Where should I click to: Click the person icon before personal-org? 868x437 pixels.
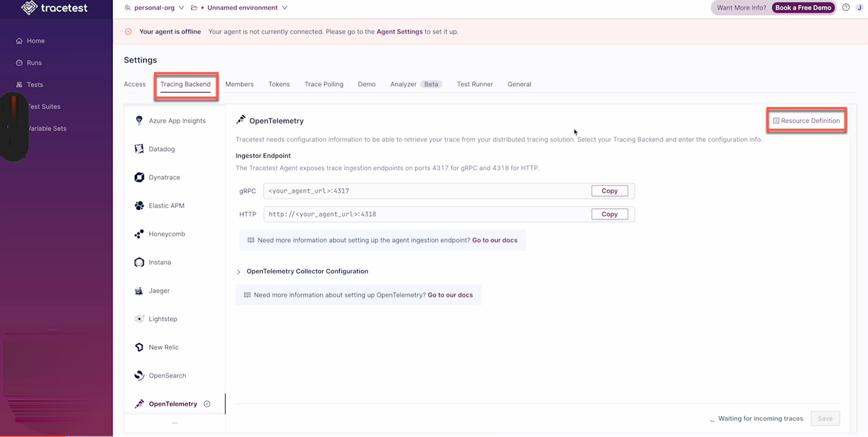[x=127, y=8]
